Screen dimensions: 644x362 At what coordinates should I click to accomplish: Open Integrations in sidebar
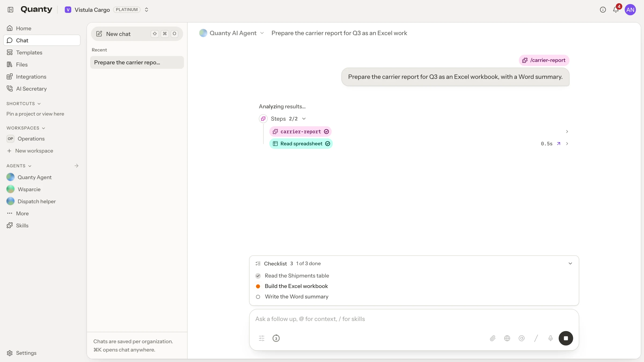tap(42, 76)
